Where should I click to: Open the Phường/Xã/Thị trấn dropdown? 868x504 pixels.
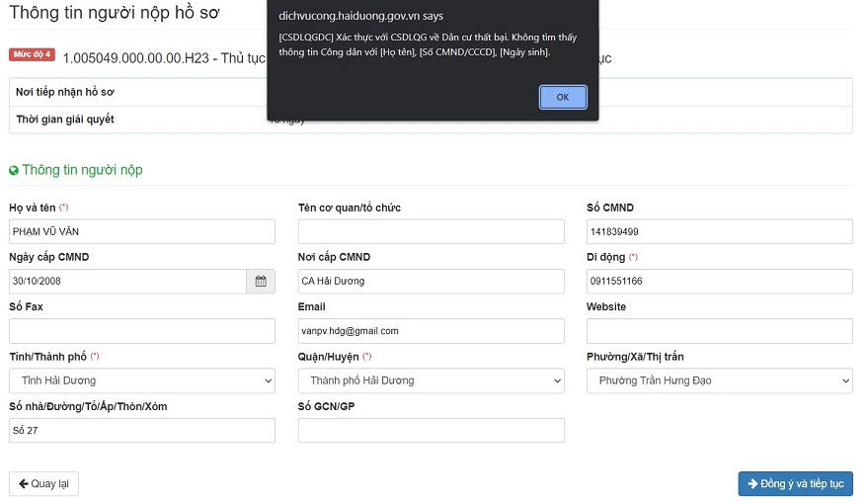(x=720, y=380)
